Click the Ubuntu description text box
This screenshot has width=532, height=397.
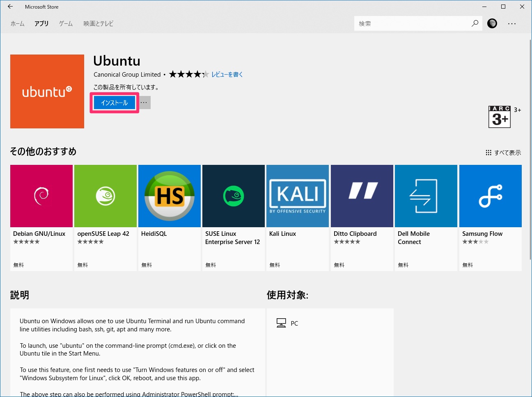pyautogui.click(x=138, y=353)
